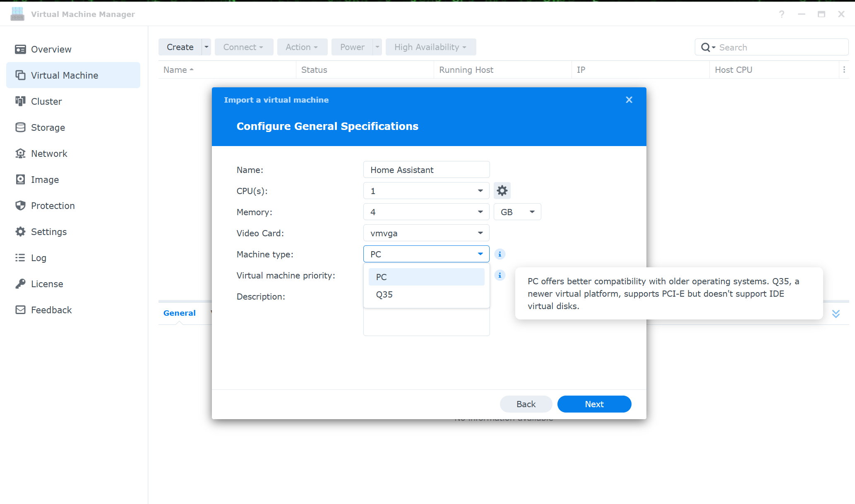The image size is (855, 504).
Task: Open the GB memory unit dropdown
Action: click(517, 212)
